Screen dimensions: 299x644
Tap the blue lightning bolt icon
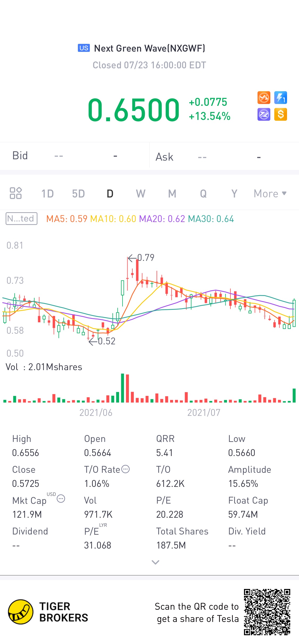tap(281, 98)
